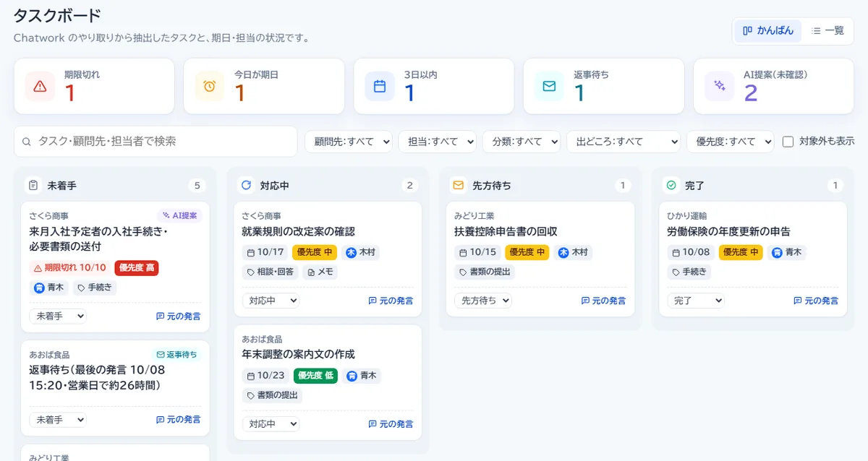Image resolution: width=868 pixels, height=461 pixels.
Task: Click the task search input field
Action: click(x=156, y=142)
